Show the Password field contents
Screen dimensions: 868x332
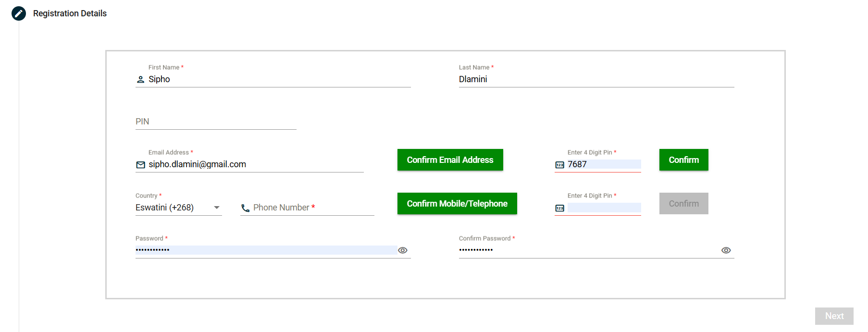pyautogui.click(x=403, y=250)
